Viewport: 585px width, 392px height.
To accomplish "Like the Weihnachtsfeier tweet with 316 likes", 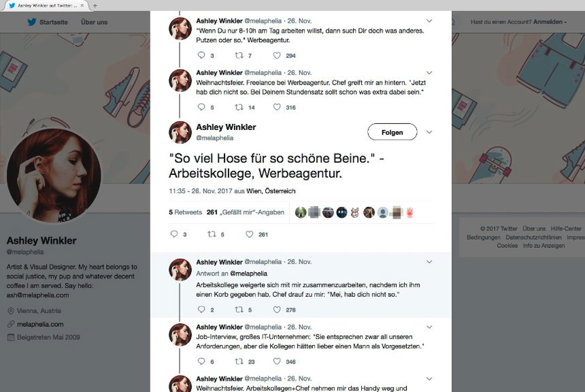I will (x=277, y=107).
